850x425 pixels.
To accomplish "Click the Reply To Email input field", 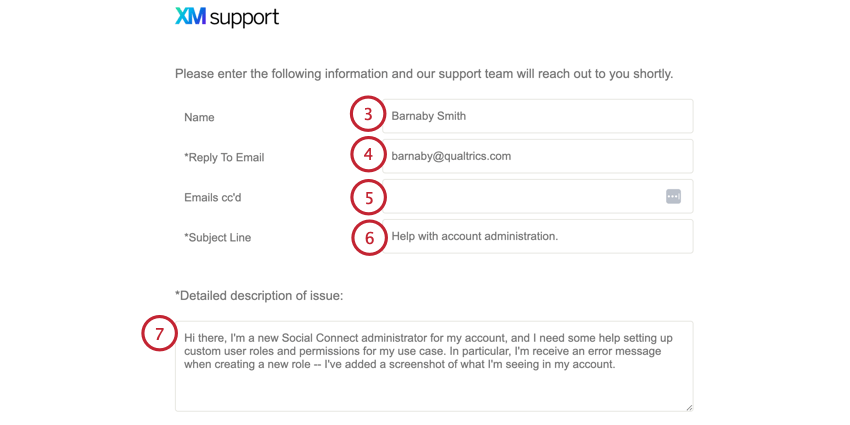I will pyautogui.click(x=538, y=156).
